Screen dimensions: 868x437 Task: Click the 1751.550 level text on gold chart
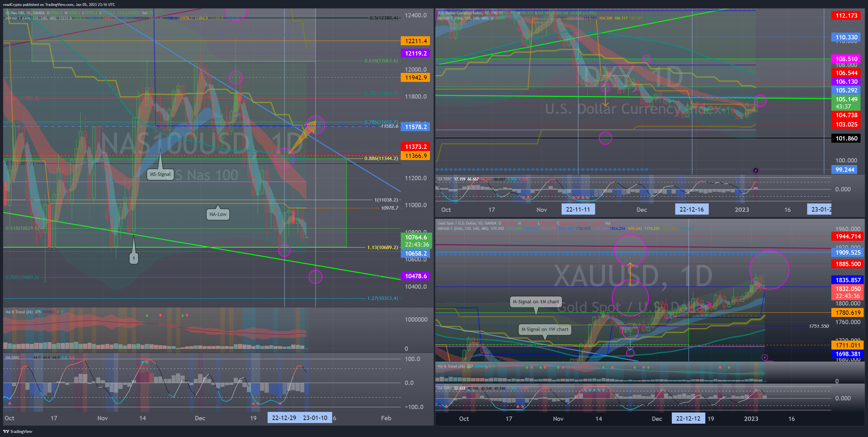tap(819, 326)
